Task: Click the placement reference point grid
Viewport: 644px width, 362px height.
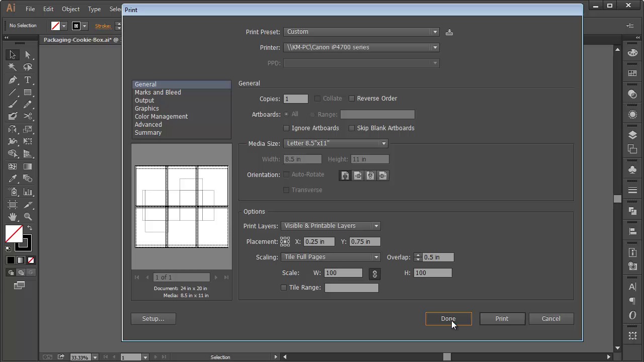Action: (x=285, y=242)
